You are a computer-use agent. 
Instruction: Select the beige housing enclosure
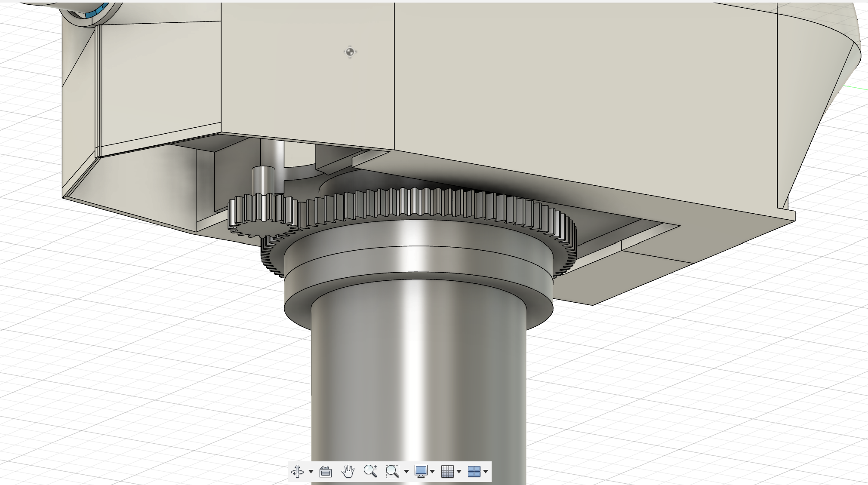click(559, 86)
